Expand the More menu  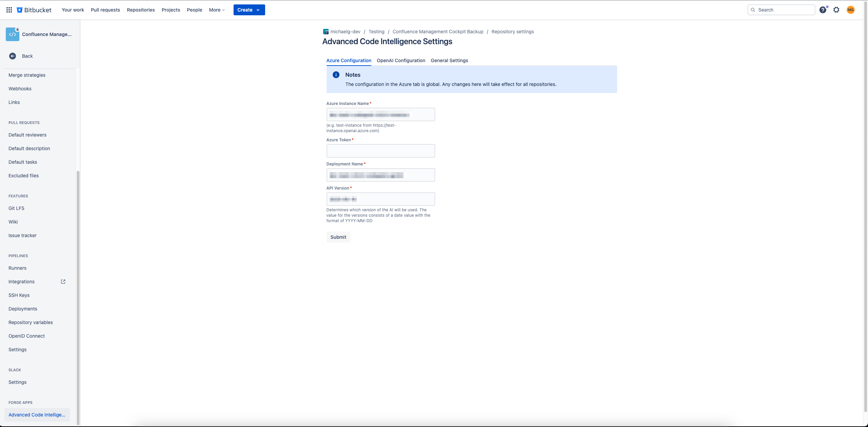coord(217,10)
